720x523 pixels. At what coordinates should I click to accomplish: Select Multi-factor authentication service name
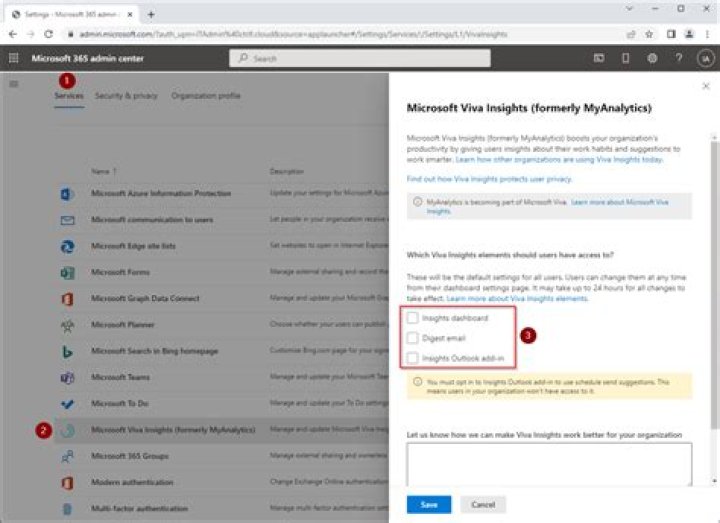[140, 508]
